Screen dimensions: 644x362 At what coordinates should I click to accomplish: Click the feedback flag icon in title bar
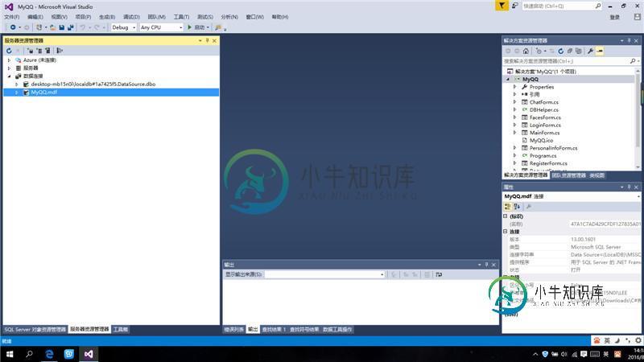pyautogui.click(x=502, y=6)
